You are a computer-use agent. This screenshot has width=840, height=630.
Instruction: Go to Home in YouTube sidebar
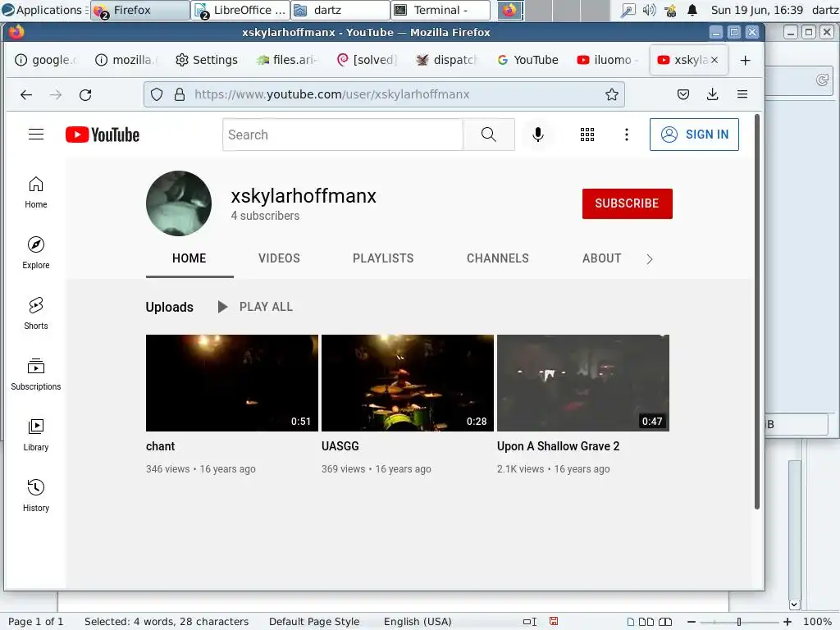pyautogui.click(x=36, y=192)
